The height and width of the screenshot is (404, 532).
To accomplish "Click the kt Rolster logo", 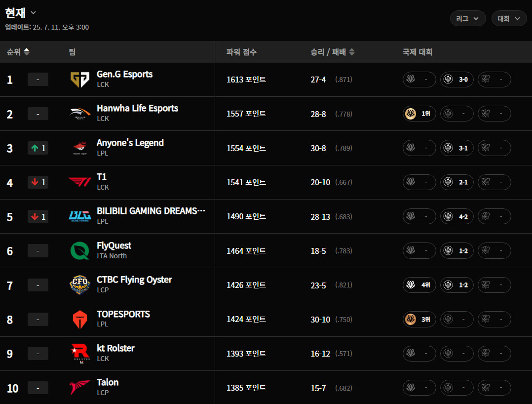I will 80,354.
